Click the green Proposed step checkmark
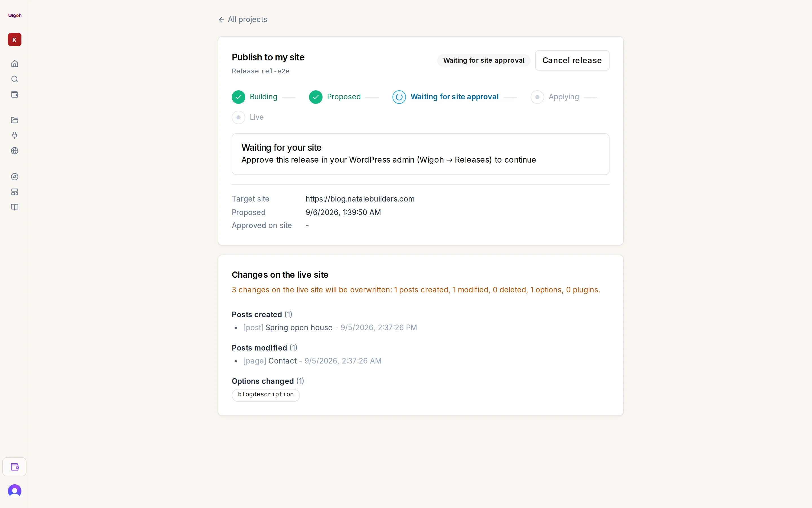 315,97
